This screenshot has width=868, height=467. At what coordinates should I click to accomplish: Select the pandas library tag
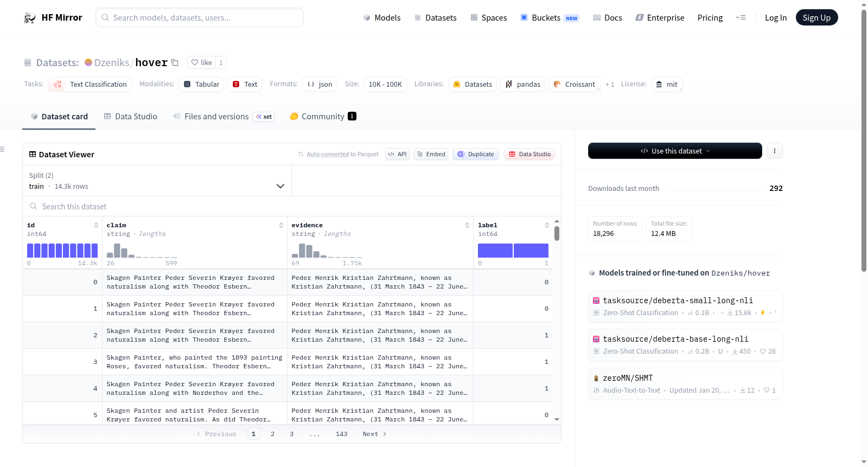tap(522, 84)
